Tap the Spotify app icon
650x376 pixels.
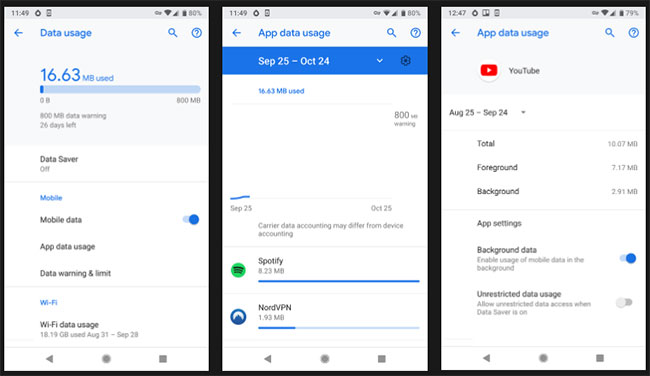point(238,270)
